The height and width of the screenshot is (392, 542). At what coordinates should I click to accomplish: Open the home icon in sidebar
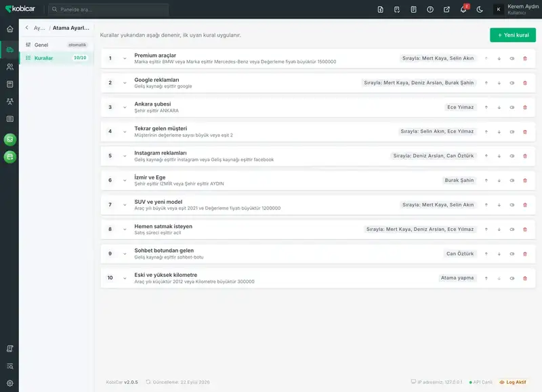(x=10, y=29)
